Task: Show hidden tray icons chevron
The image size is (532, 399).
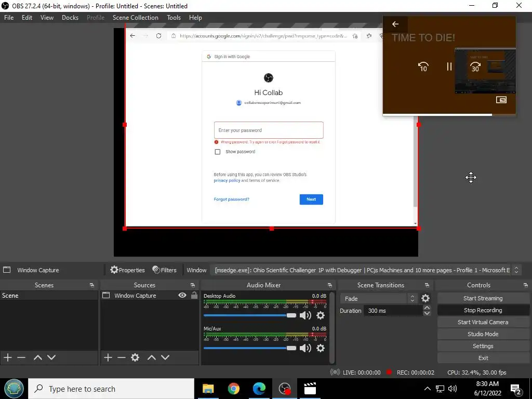Action: click(x=428, y=389)
